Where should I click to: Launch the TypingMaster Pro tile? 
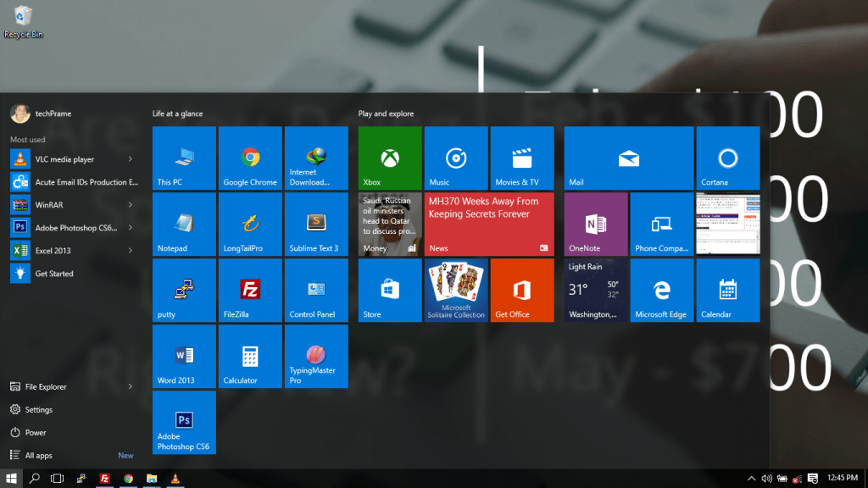(x=316, y=357)
